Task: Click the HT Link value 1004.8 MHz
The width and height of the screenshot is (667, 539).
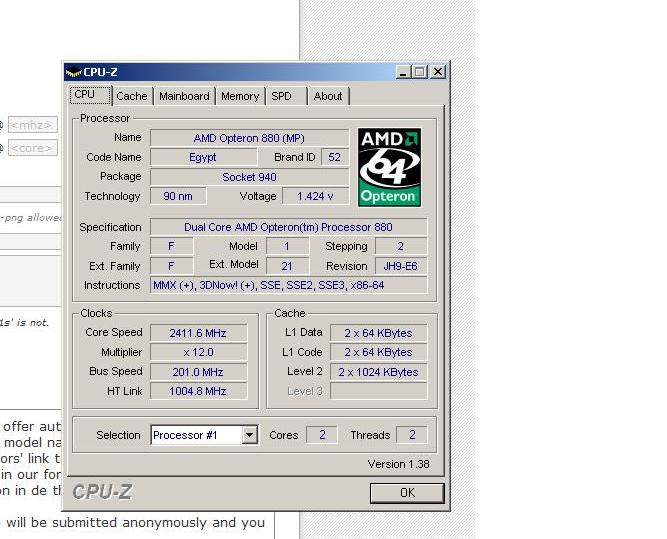Action: (x=198, y=391)
